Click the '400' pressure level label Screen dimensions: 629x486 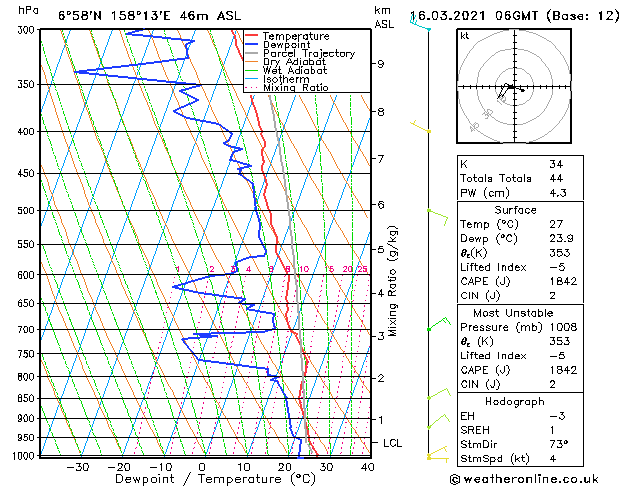(x=28, y=132)
